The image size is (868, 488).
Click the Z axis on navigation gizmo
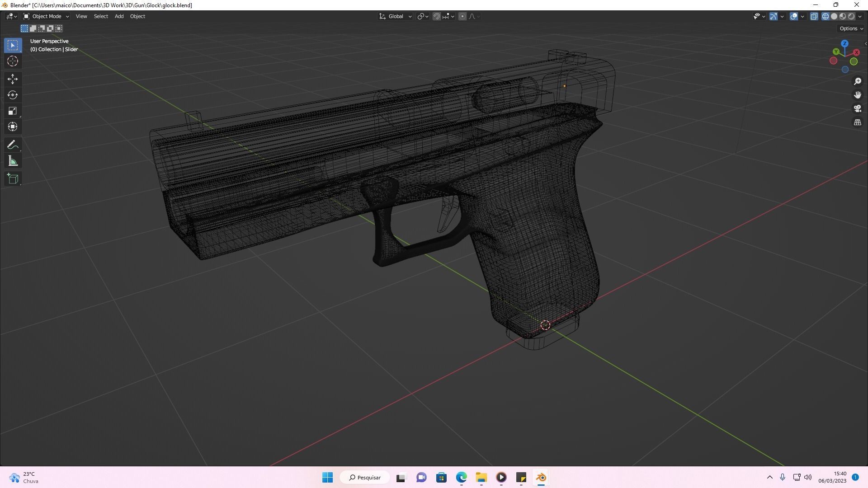point(844,44)
